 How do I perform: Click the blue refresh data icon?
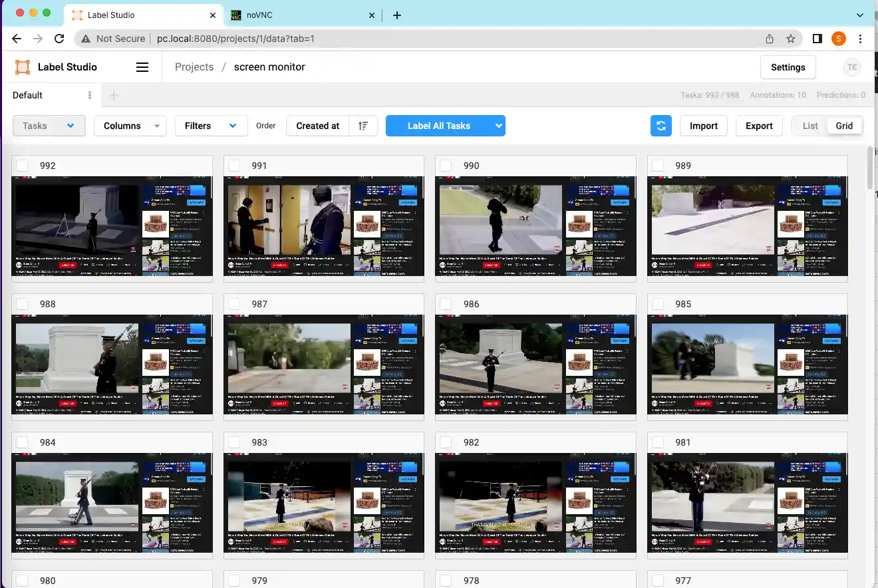(x=660, y=126)
